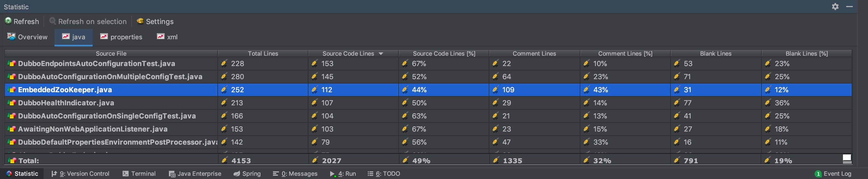
Task: Click the gear options icon
Action: click(x=835, y=7)
